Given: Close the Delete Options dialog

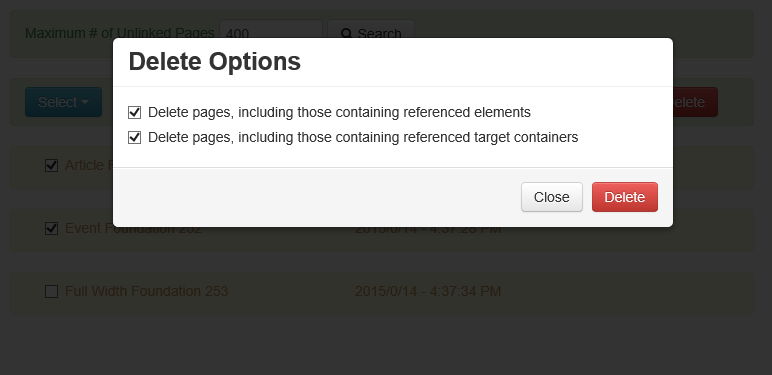Looking at the screenshot, I should tap(552, 197).
